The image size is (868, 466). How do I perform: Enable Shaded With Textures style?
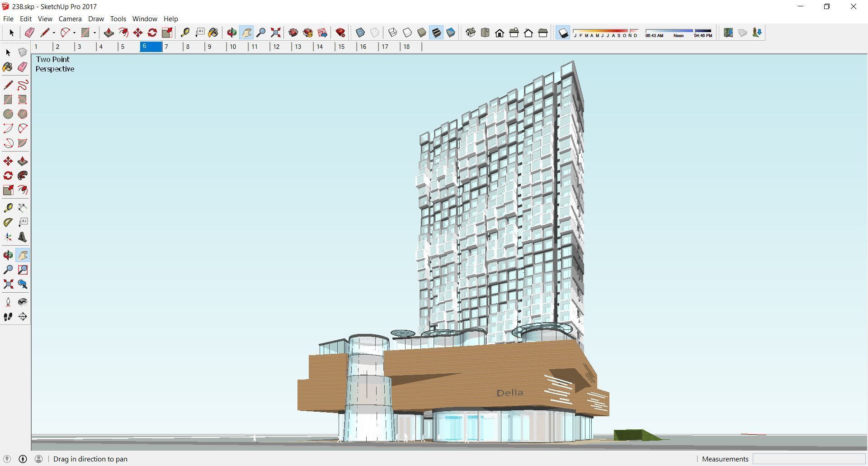tap(436, 33)
